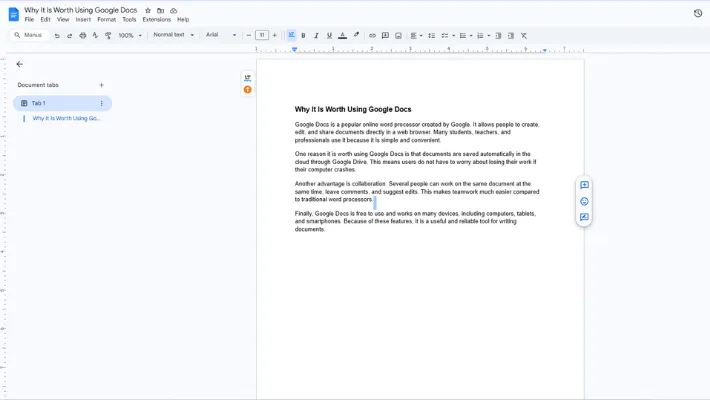Click the paragraph starting 'Finally, Google Docs is free'
Image resolution: width=710 pixels, height=400 pixels.
click(x=415, y=221)
